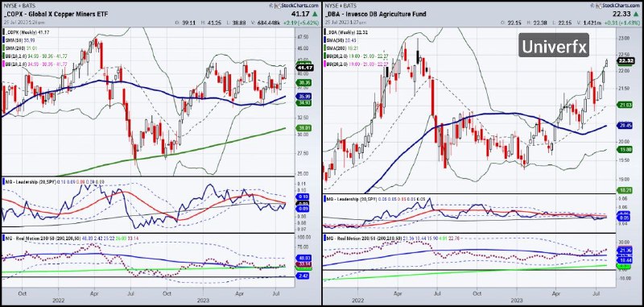644x307 pixels.
Task: Click 23.00 axis label on DBA chart
Action: (624, 38)
